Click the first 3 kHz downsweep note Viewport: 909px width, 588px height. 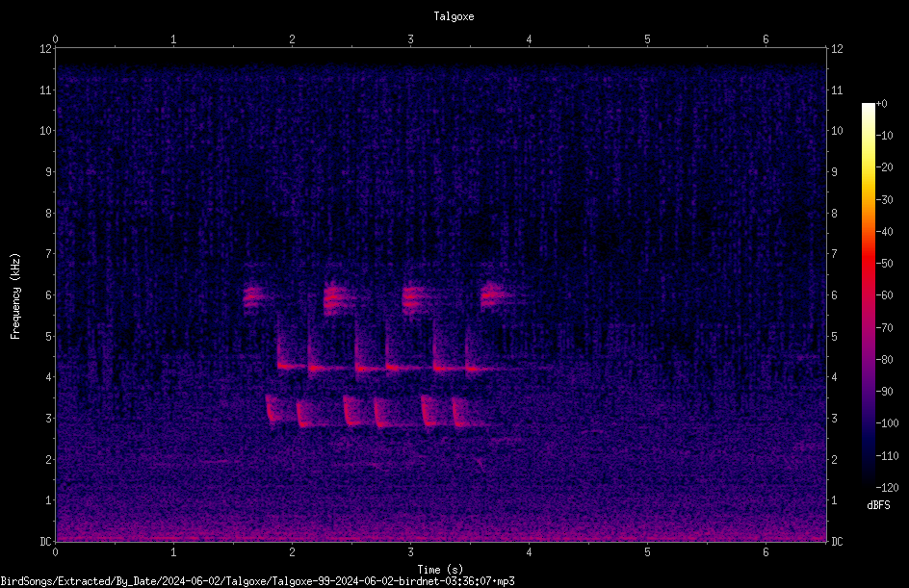click(272, 409)
